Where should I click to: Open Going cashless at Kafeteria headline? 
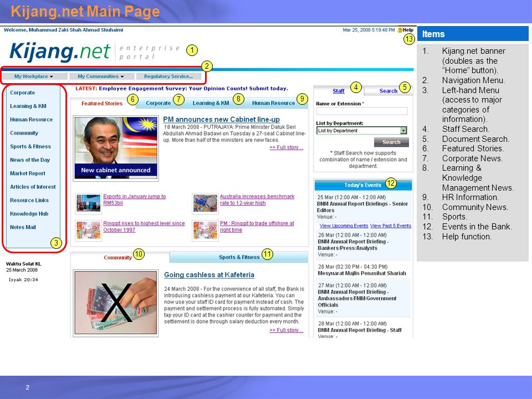[x=209, y=275]
